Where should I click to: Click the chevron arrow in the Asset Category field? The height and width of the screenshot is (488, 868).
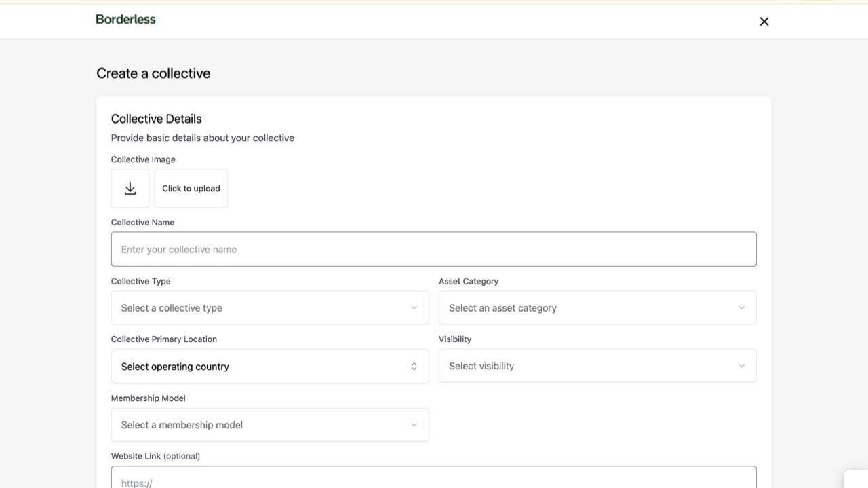point(742,308)
